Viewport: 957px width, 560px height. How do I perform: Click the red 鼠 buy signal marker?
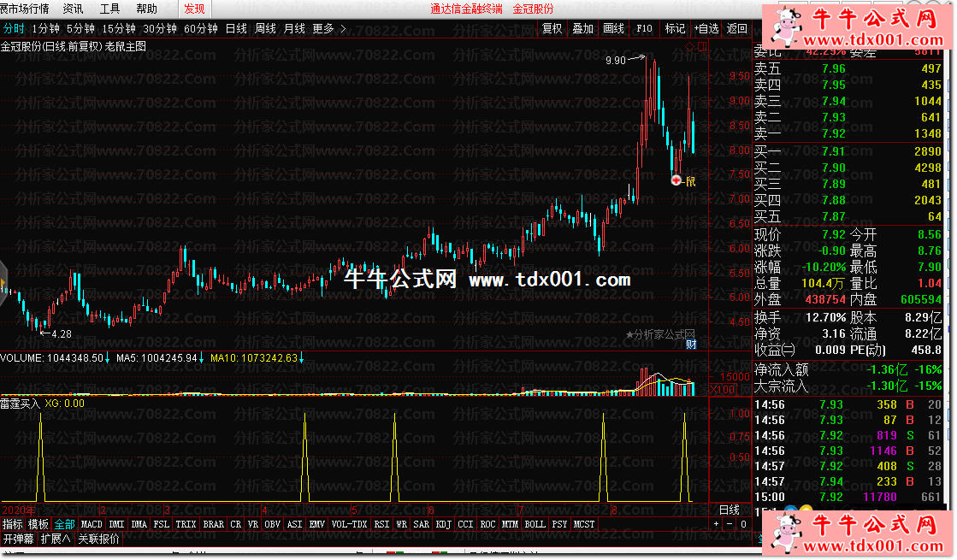(676, 180)
